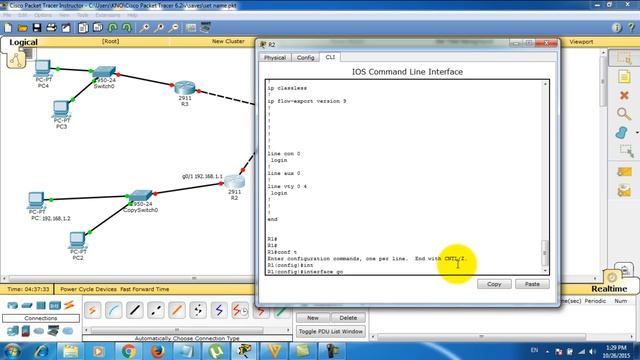Pick the Phone cable connection
Viewport: 640px width, 360px height.
click(x=198, y=311)
